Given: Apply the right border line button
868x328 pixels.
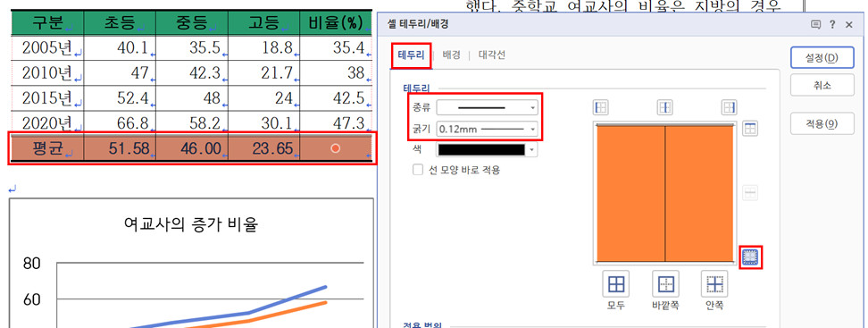Looking at the screenshot, I should point(729,107).
